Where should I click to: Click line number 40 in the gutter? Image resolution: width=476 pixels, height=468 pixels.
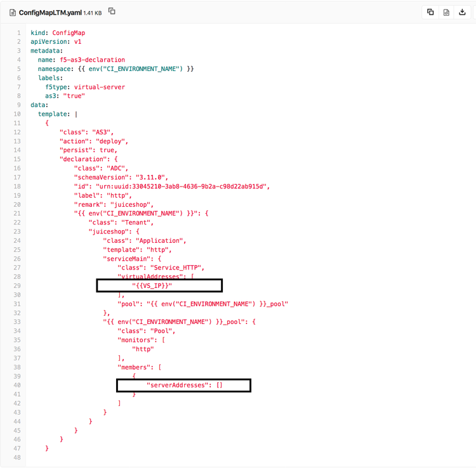16,385
